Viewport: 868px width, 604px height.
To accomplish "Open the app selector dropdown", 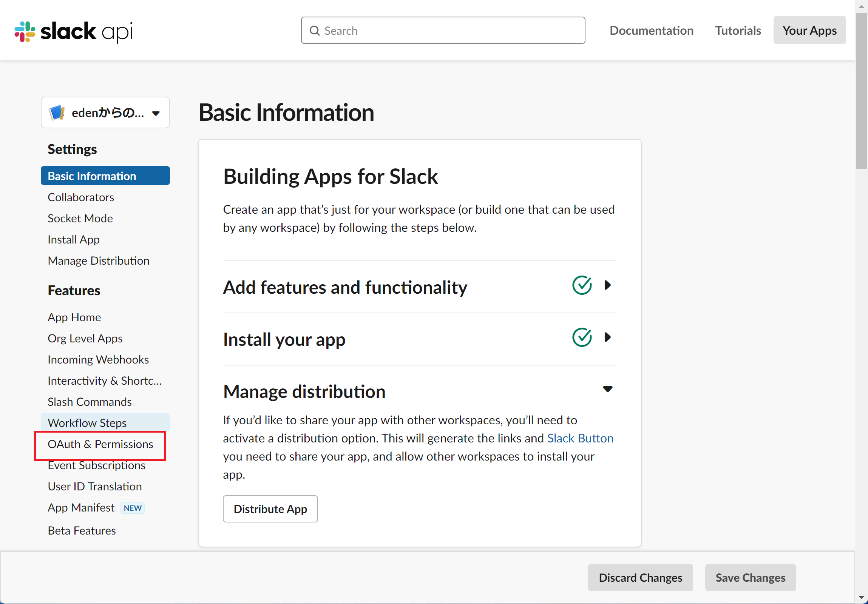I will (x=105, y=112).
